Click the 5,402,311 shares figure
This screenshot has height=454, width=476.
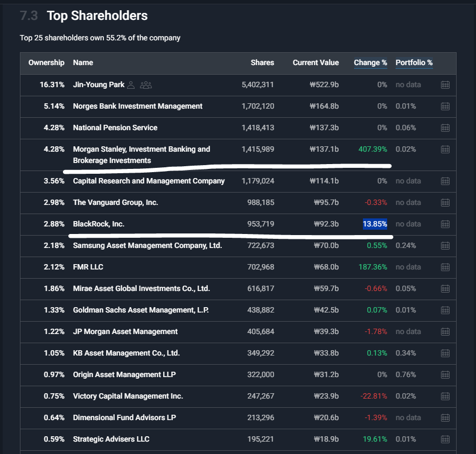pyautogui.click(x=258, y=84)
